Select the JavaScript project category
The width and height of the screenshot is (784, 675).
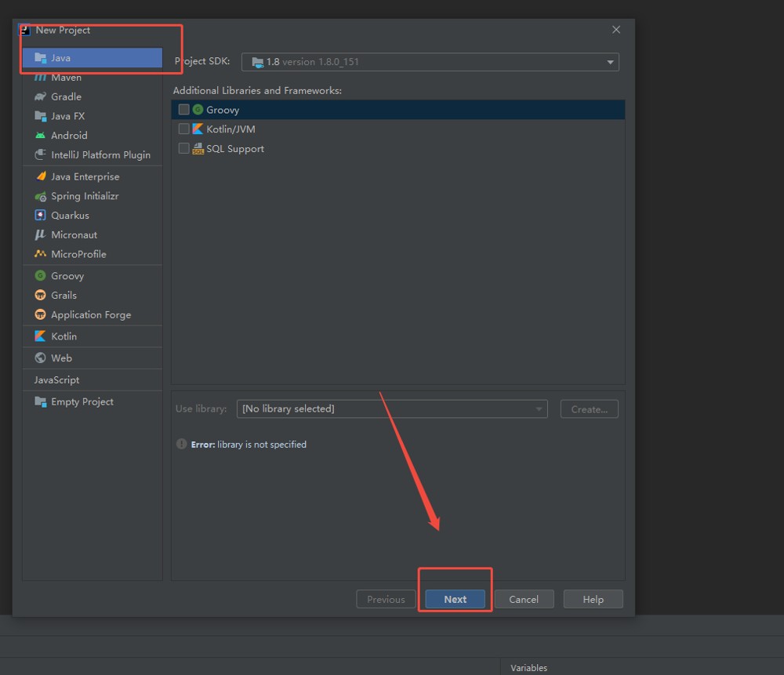[x=56, y=380]
